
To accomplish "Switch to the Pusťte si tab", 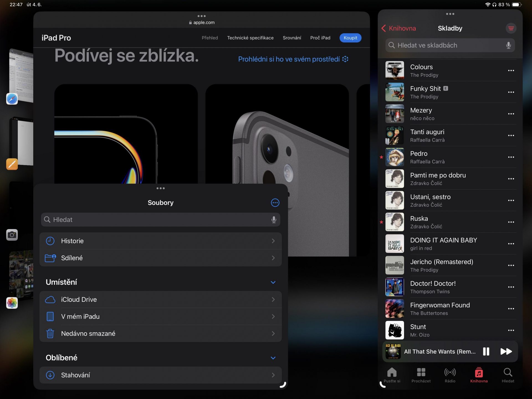I will (x=392, y=375).
